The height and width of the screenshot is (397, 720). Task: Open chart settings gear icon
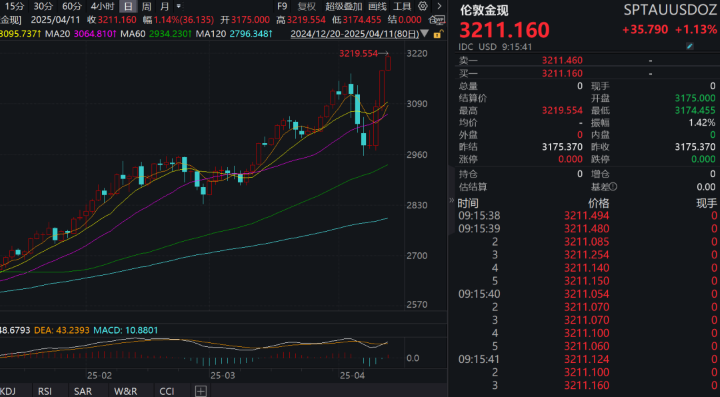[423, 6]
